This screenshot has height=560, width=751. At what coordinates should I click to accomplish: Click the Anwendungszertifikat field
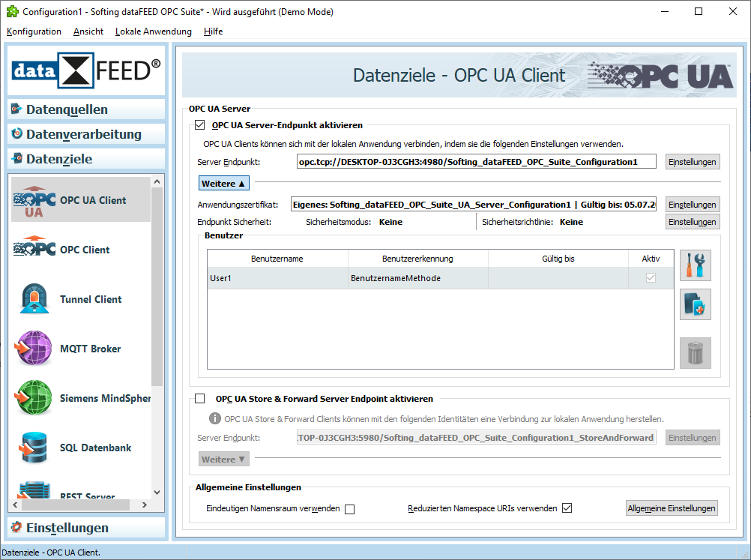pyautogui.click(x=474, y=205)
